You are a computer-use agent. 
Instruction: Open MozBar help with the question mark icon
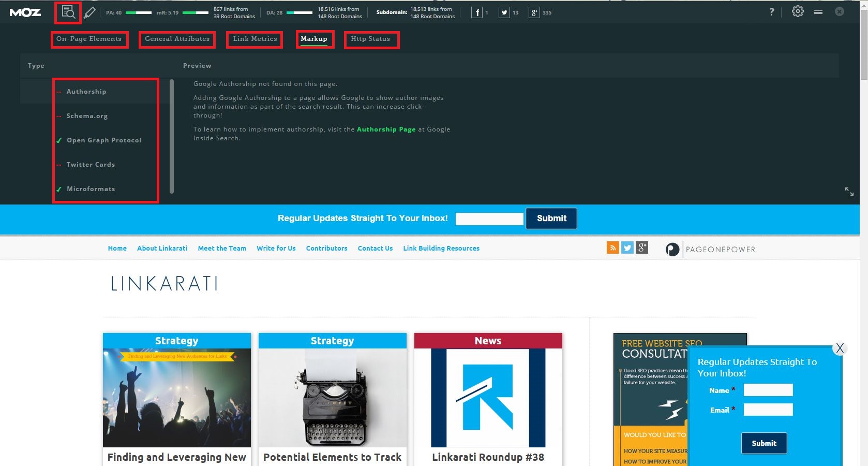tap(772, 11)
